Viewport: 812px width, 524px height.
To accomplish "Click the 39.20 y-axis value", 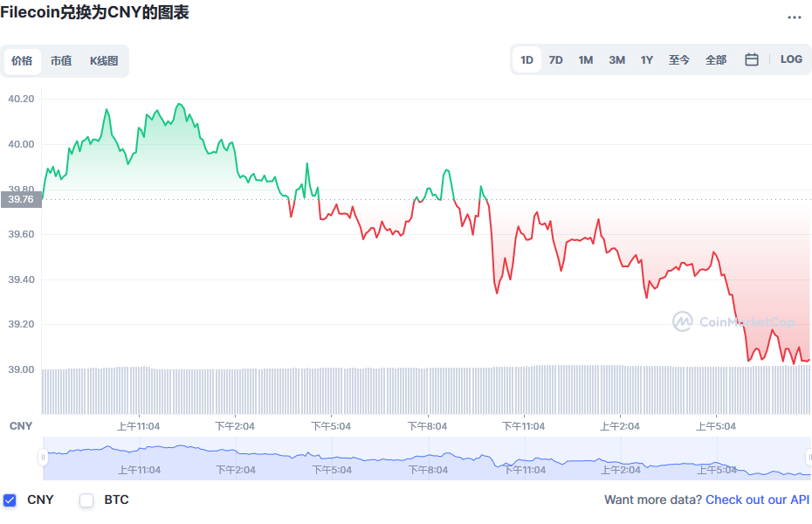I will tap(21, 324).
